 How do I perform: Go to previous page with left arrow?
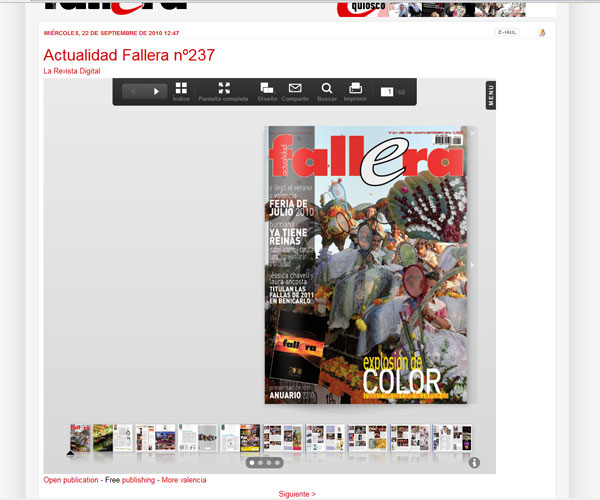click(135, 91)
